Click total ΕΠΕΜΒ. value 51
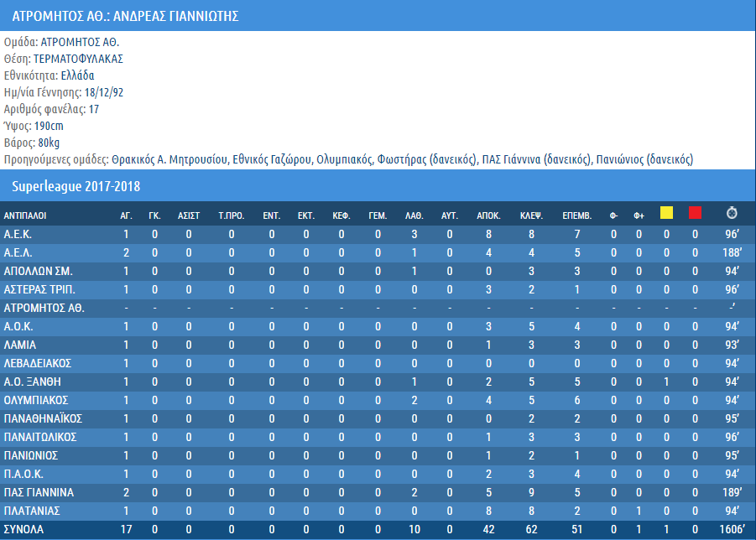 [x=577, y=529]
